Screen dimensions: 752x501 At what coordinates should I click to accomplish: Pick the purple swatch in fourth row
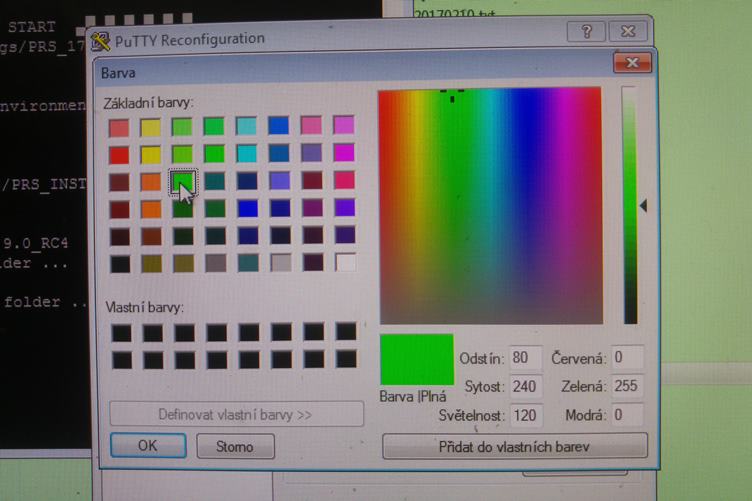(x=312, y=208)
